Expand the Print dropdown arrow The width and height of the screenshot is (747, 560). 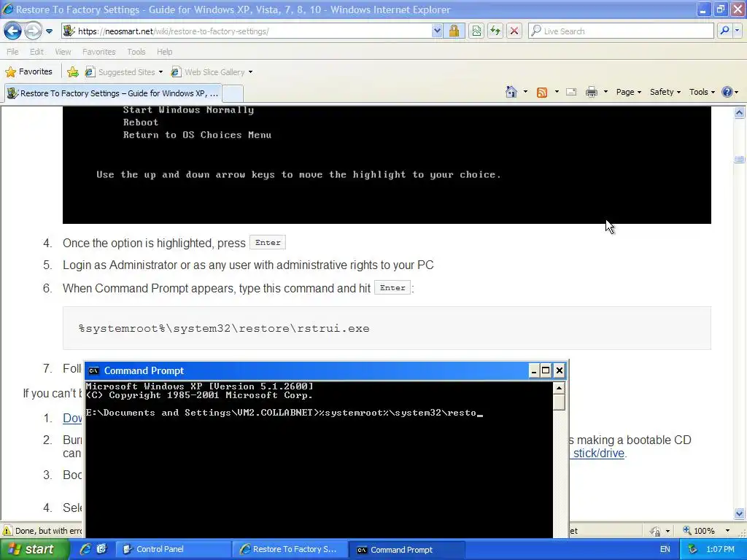tap(605, 92)
